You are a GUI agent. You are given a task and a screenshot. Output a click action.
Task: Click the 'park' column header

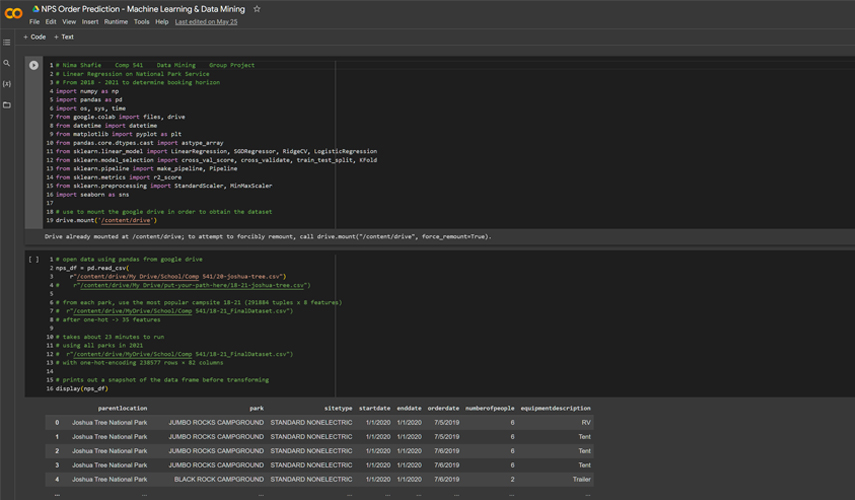click(x=257, y=408)
